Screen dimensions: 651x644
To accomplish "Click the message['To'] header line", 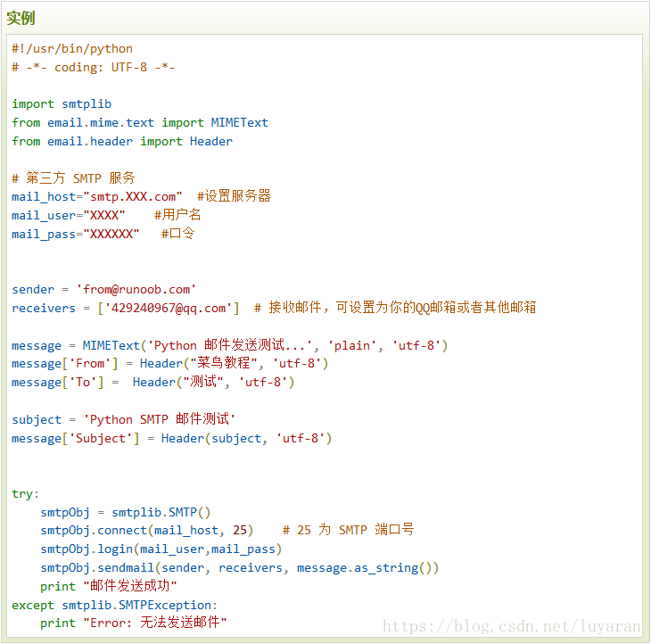I will (x=153, y=382).
